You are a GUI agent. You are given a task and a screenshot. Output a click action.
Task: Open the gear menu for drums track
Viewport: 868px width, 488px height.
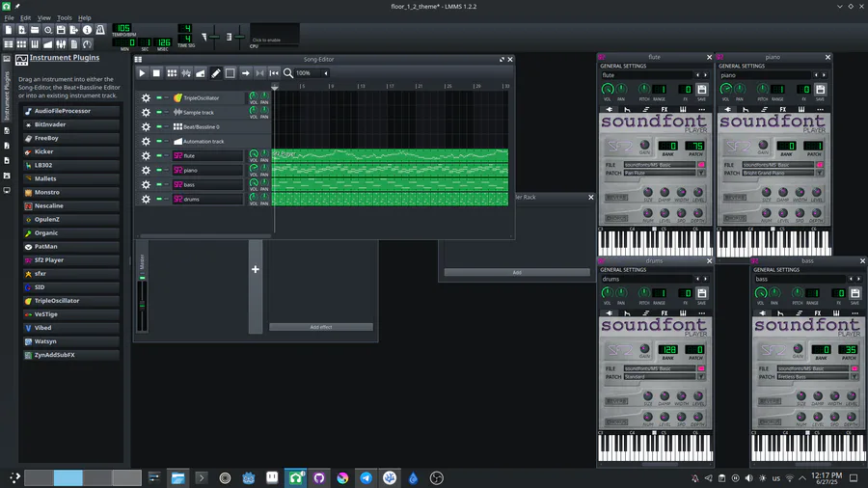point(146,200)
